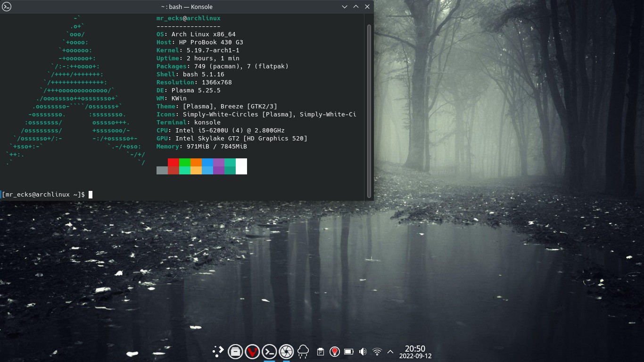Click the Konsole window menu icon in title bar
This screenshot has width=644, height=362.
pos(7,7)
